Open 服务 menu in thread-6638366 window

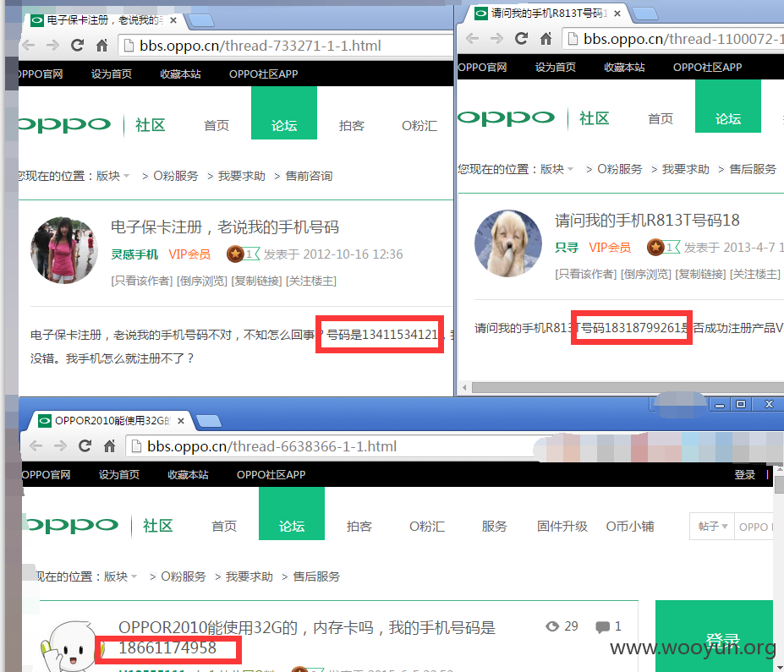point(494,526)
